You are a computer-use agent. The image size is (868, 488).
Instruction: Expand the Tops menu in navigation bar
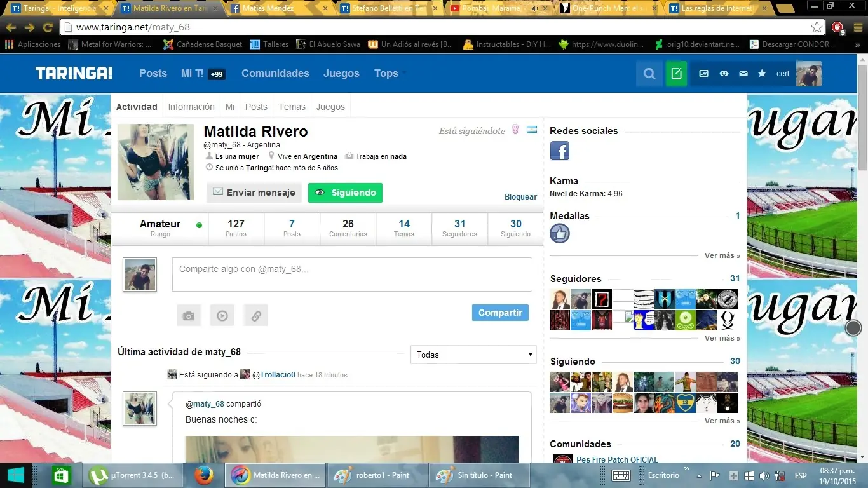(x=389, y=74)
